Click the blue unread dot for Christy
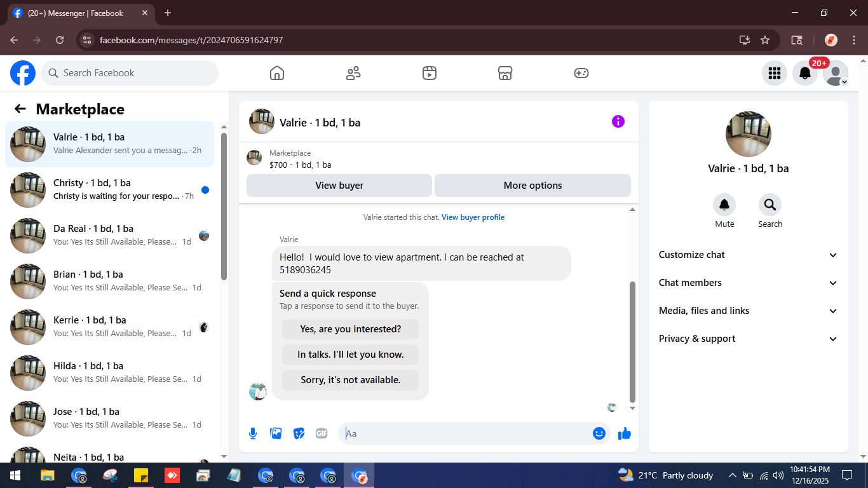 (x=205, y=190)
